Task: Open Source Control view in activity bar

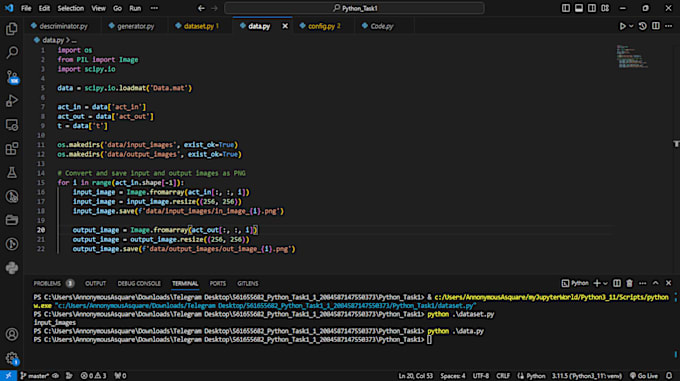Action: click(x=12, y=77)
